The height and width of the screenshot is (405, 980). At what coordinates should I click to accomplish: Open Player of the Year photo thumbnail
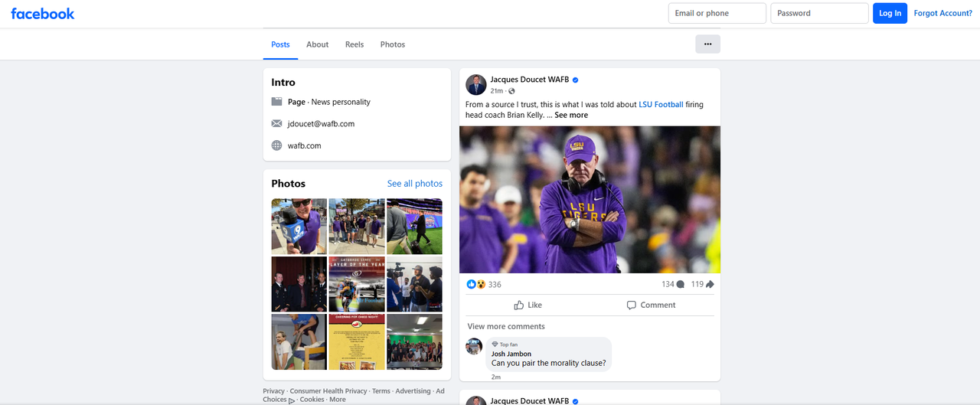point(357,284)
